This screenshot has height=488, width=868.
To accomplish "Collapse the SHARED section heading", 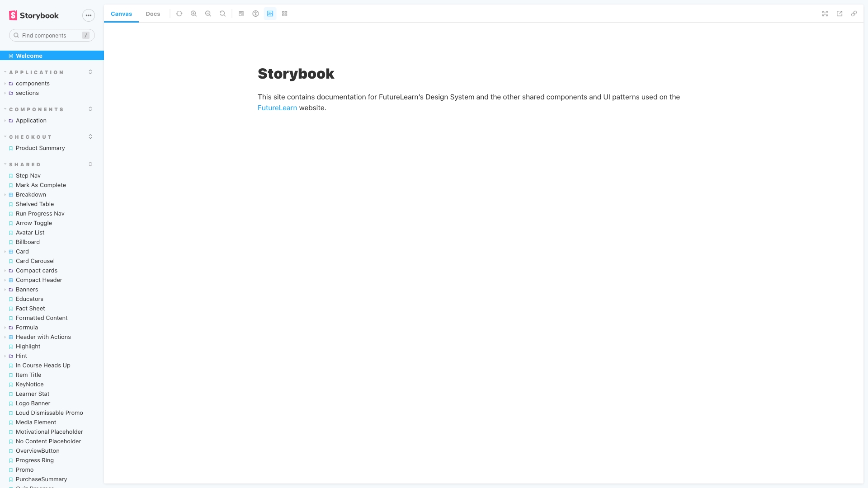I will click(x=25, y=164).
